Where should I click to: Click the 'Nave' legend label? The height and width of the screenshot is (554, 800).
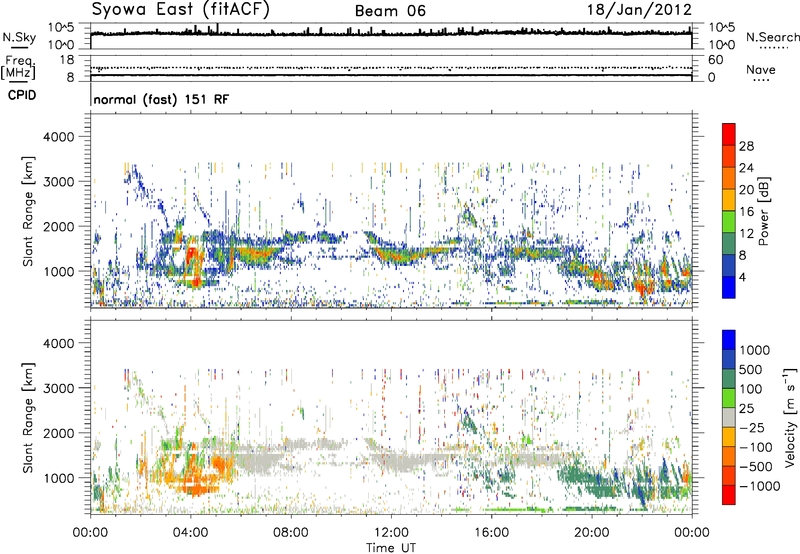point(761,69)
